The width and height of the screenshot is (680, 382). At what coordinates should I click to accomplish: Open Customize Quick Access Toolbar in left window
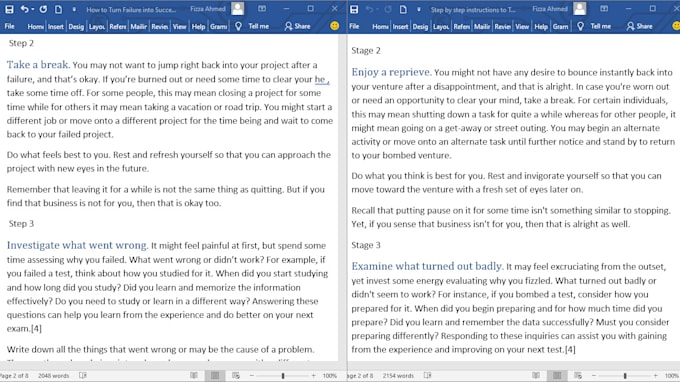(x=74, y=9)
